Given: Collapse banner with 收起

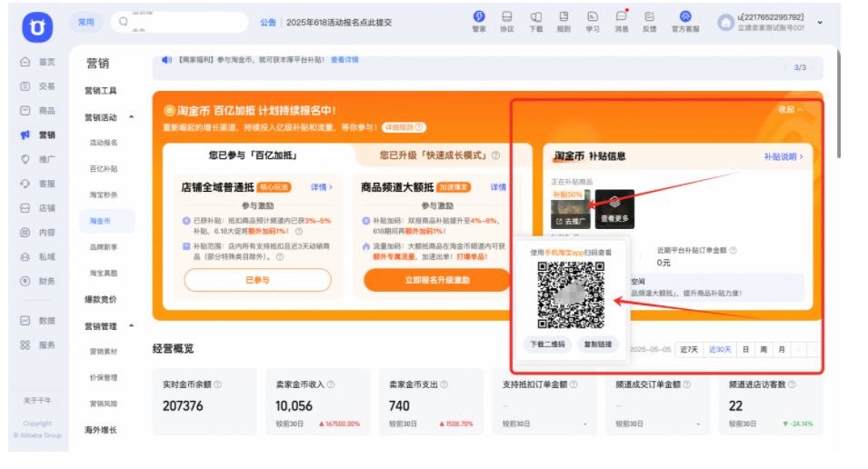Looking at the screenshot, I should (790, 110).
